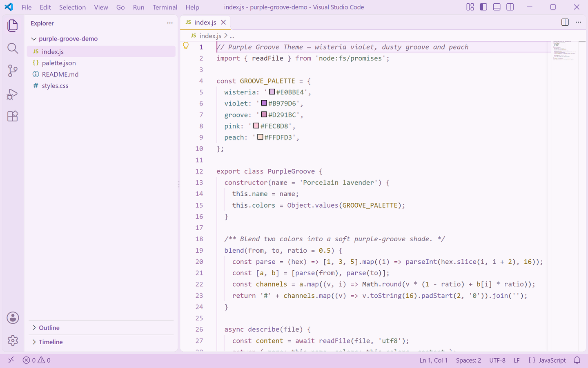The width and height of the screenshot is (588, 368).
Task: Close the index.js tab
Action: point(223,22)
